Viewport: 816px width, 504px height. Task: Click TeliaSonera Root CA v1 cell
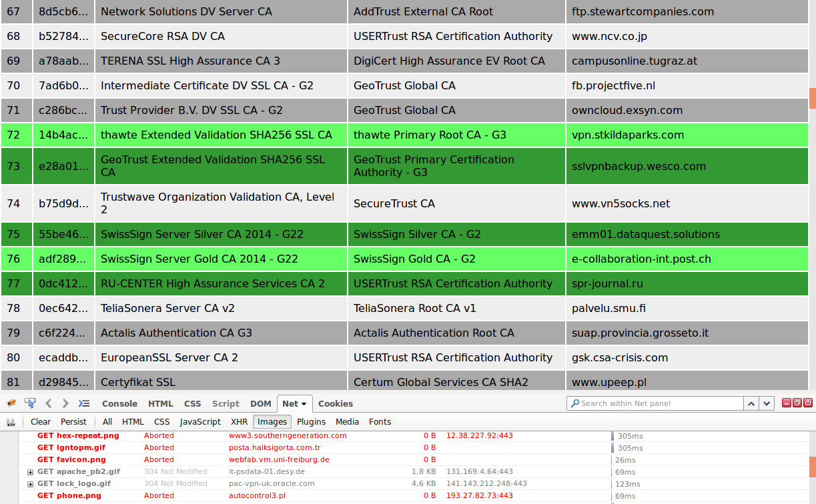click(x=457, y=309)
